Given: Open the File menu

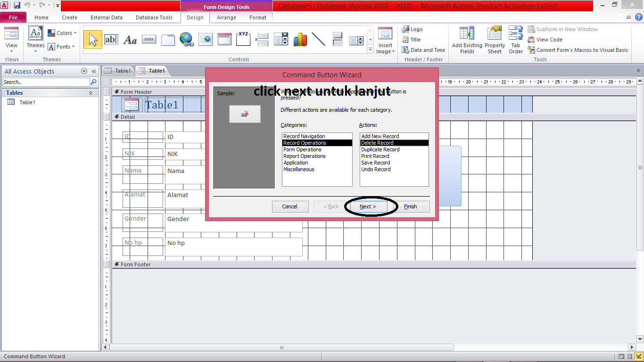Looking at the screenshot, I should click(13, 17).
